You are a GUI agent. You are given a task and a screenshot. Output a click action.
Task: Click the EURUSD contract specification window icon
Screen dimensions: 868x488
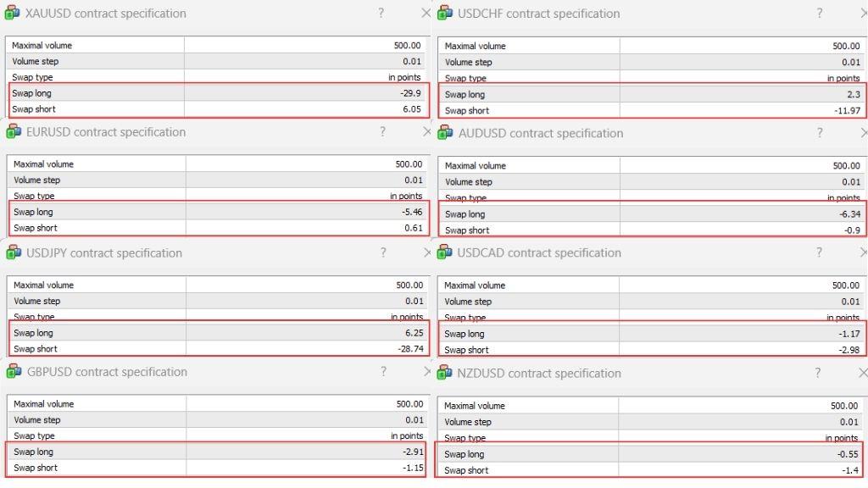coord(13,131)
